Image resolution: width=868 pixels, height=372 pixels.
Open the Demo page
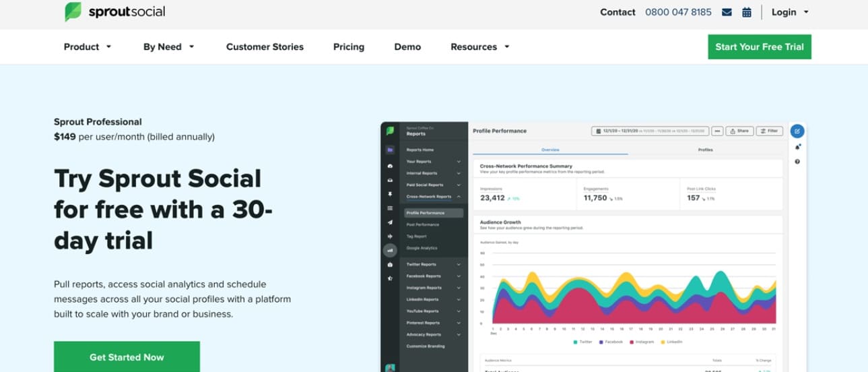coord(407,47)
